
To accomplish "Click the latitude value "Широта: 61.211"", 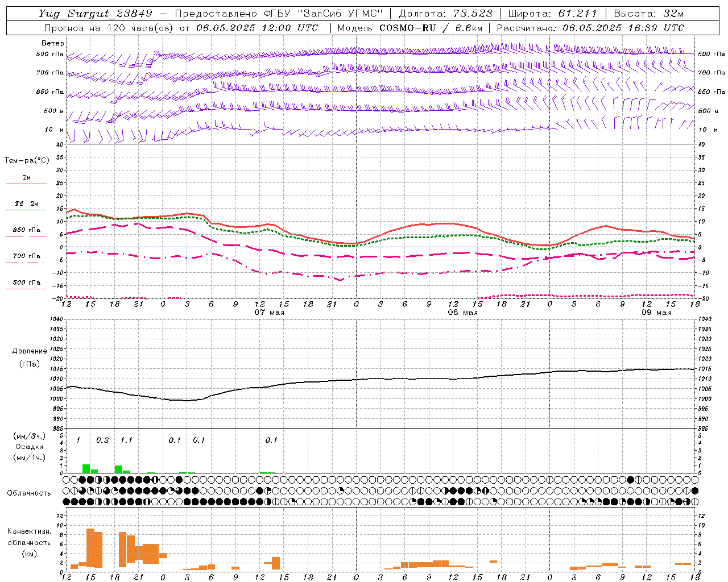I will [x=552, y=14].
